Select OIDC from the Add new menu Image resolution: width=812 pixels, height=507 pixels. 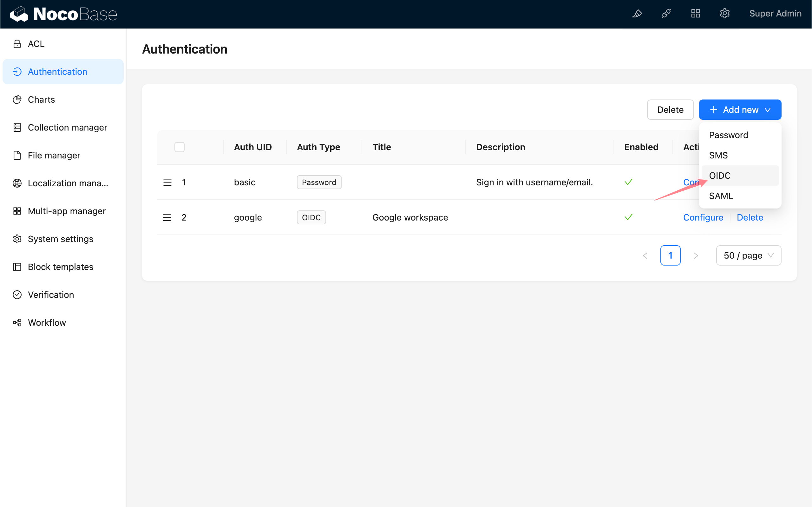tap(720, 175)
